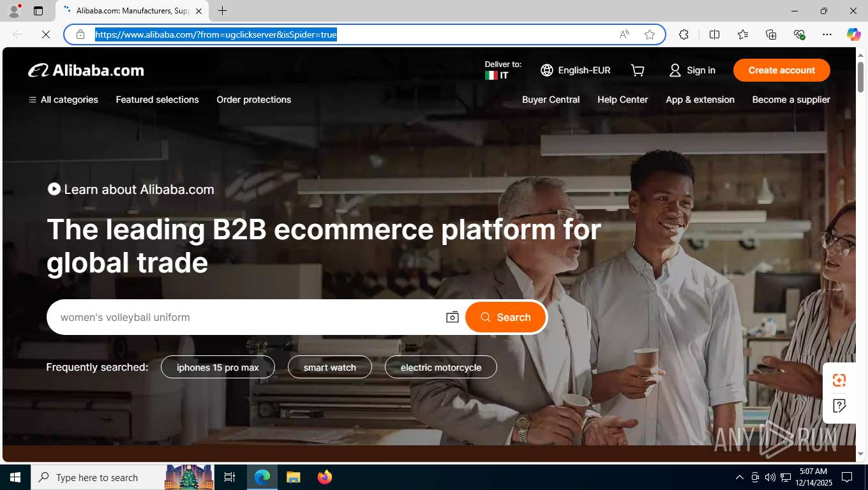The image size is (868, 490).
Task: Open Task View on the taskbar
Action: tap(230, 477)
